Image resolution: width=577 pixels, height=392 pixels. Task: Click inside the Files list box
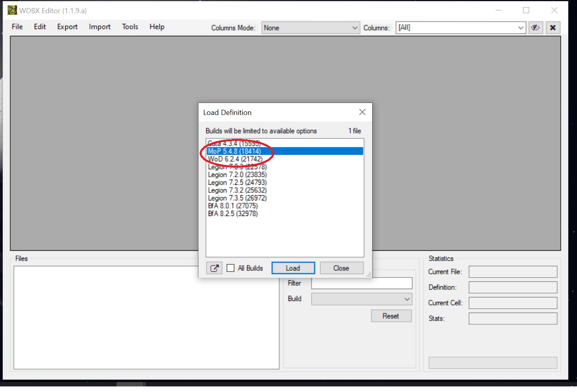147,318
